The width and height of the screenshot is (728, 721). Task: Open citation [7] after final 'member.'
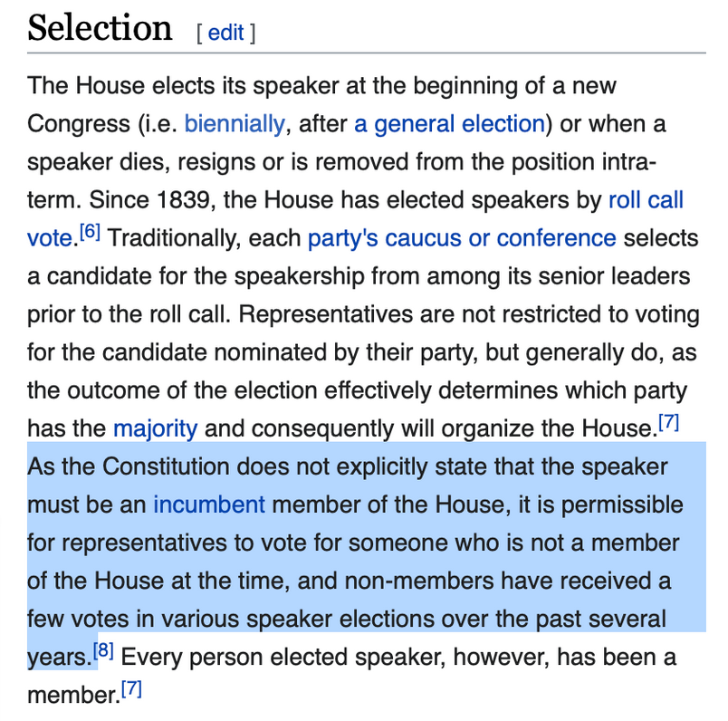tap(131, 688)
